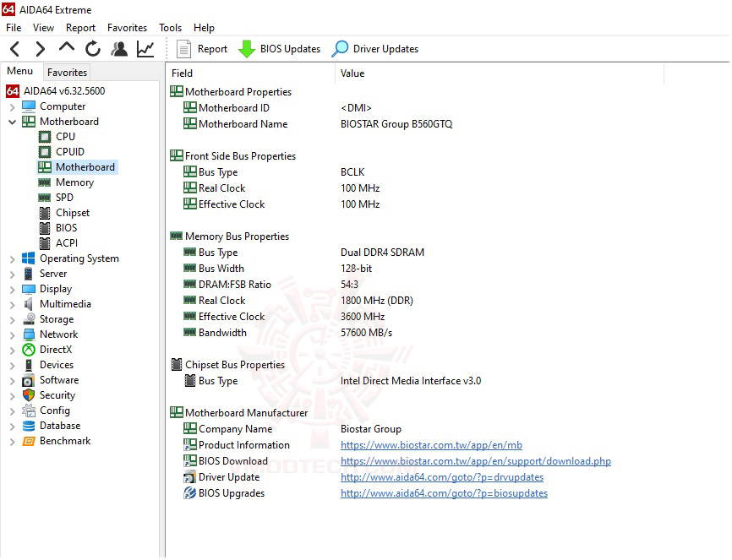Expand the Storage tree node

click(x=12, y=320)
